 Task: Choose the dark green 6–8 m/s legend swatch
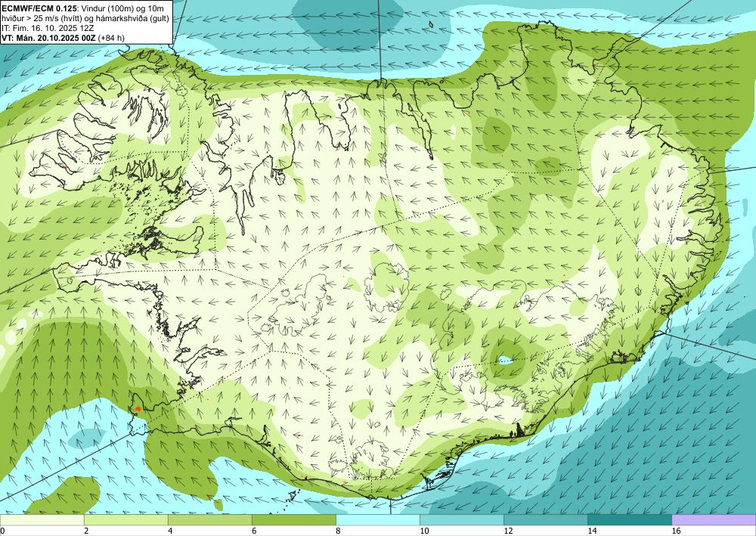[x=293, y=519]
